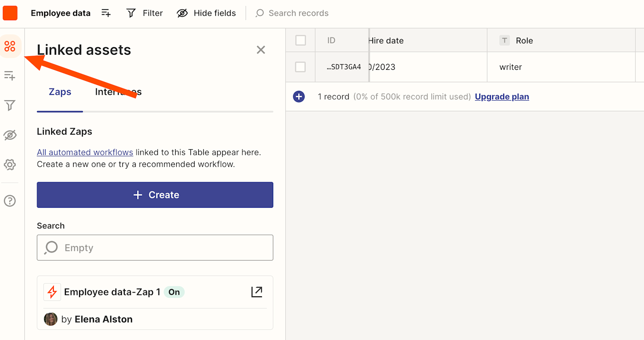
Task: Toggle hidden fields eye icon in sidebar
Action: click(x=10, y=135)
